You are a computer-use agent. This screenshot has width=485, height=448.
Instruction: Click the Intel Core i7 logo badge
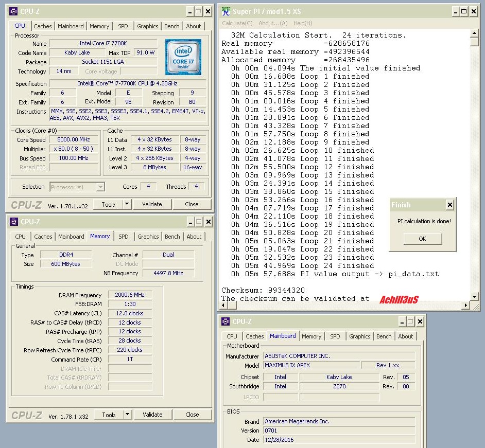(183, 57)
